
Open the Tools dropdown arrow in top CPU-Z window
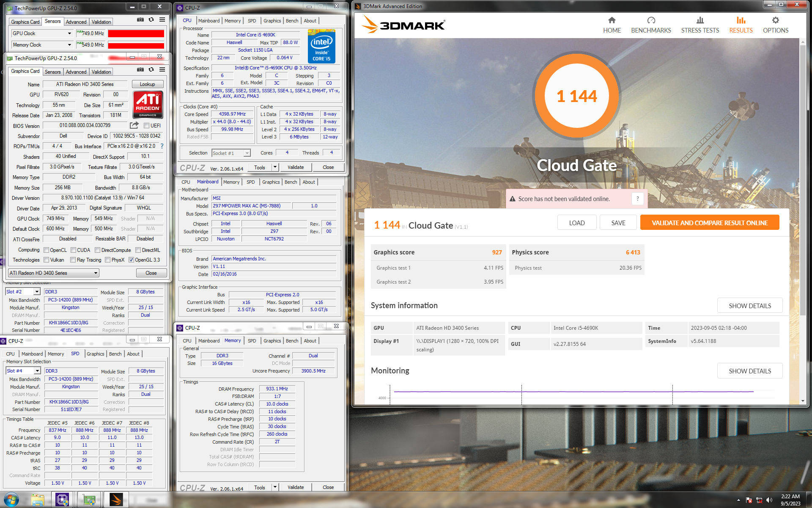pos(275,167)
